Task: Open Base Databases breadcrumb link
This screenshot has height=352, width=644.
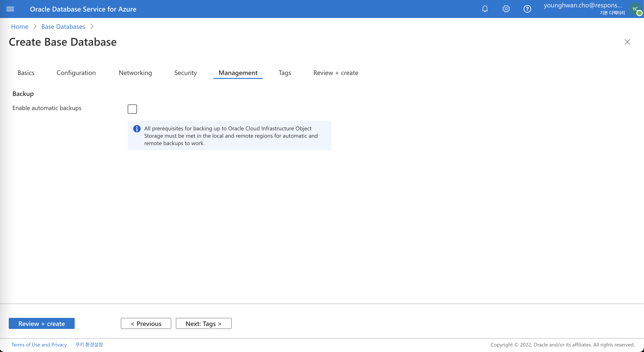Action: tap(63, 27)
